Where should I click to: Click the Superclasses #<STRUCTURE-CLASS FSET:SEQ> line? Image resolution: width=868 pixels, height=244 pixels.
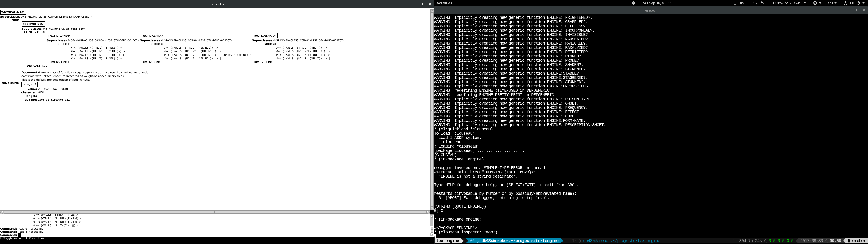point(53,29)
